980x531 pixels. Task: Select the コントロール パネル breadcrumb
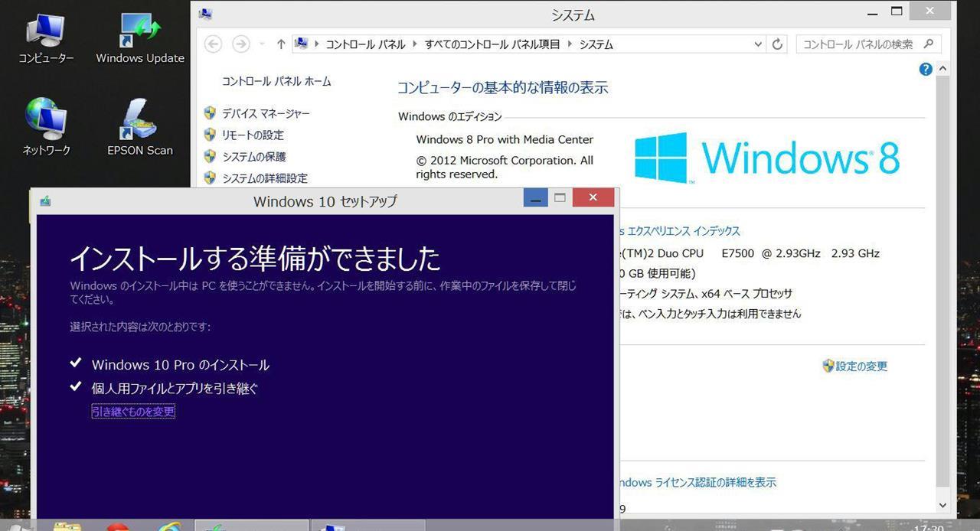point(366,44)
